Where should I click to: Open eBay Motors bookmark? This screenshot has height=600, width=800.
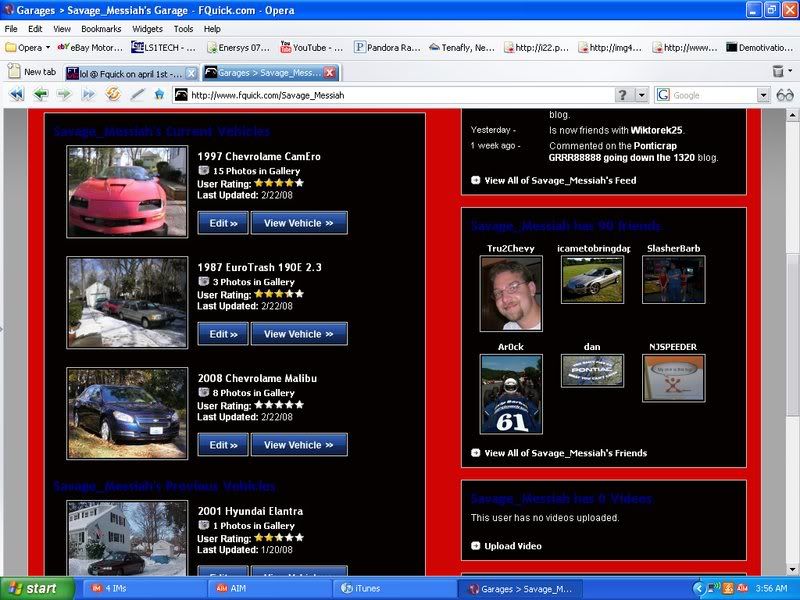(x=90, y=47)
